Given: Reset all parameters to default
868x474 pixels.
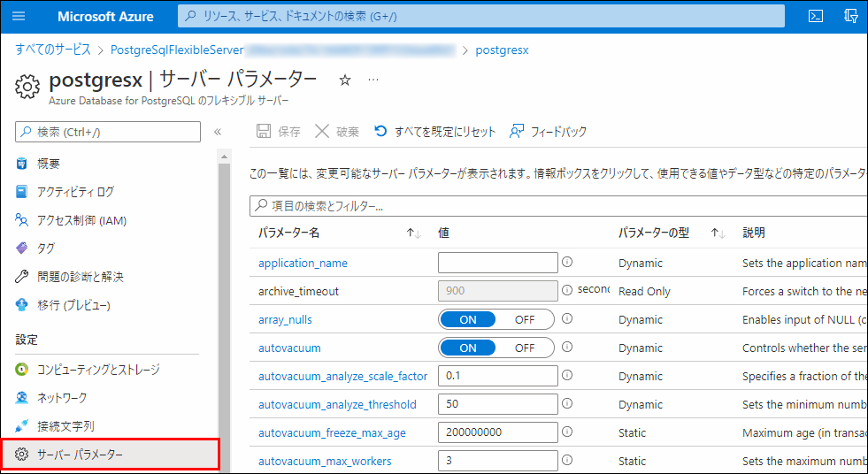Looking at the screenshot, I should [x=434, y=132].
